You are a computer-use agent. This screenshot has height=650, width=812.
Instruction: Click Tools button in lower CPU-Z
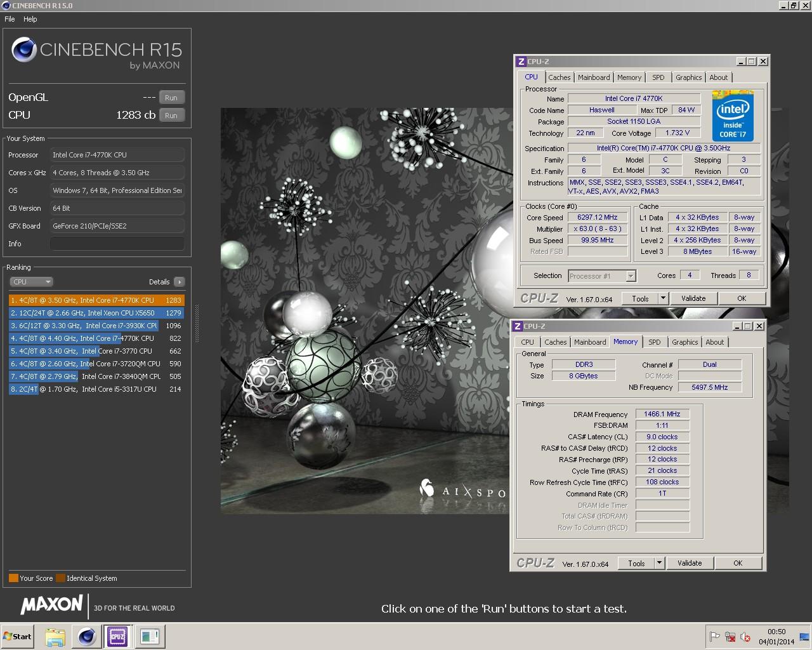636,563
